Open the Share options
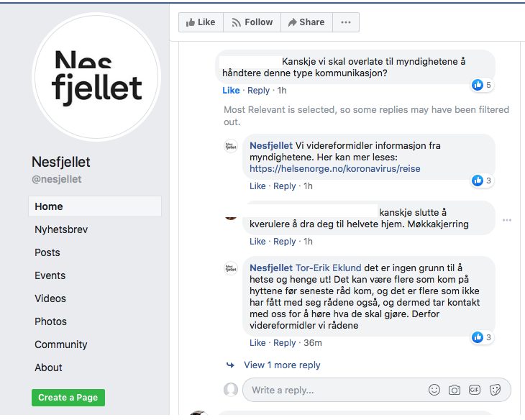Viewport: 525px width, 420px height. coord(306,22)
